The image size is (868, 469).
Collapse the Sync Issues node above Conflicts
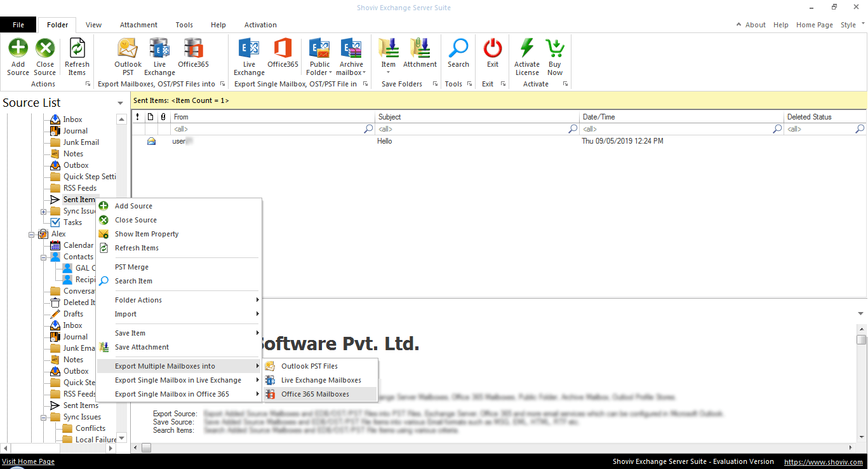(44, 417)
